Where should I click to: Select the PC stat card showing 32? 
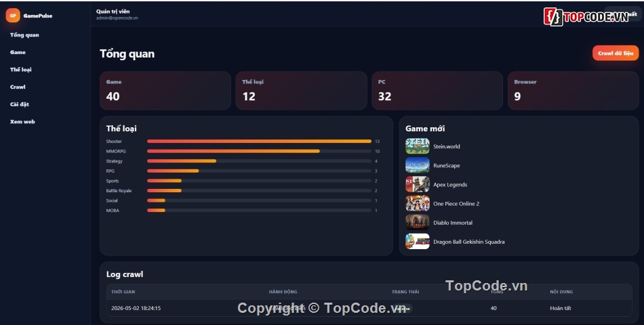[437, 91]
